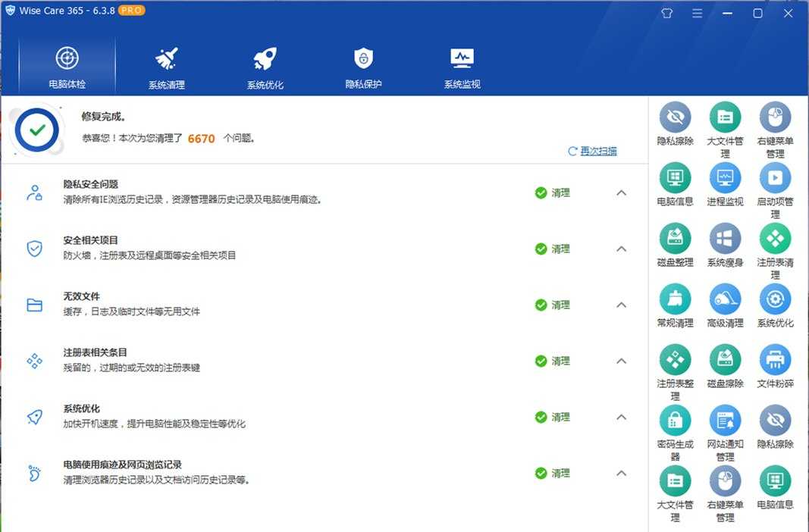Image resolution: width=809 pixels, height=532 pixels.
Task: Open the 系统优化 top navigation tab
Action: click(265, 67)
